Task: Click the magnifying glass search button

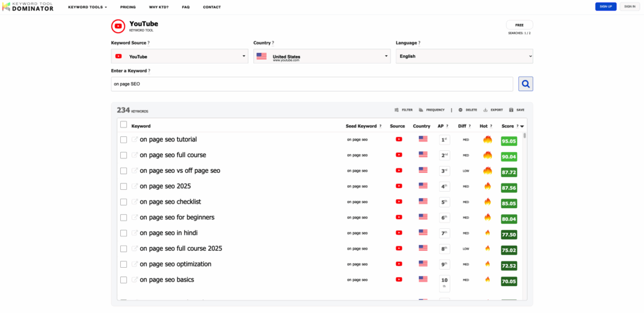Action: (526, 84)
